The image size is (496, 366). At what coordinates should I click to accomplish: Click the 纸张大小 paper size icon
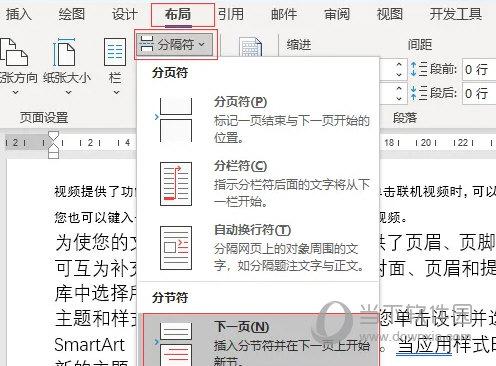[64, 52]
